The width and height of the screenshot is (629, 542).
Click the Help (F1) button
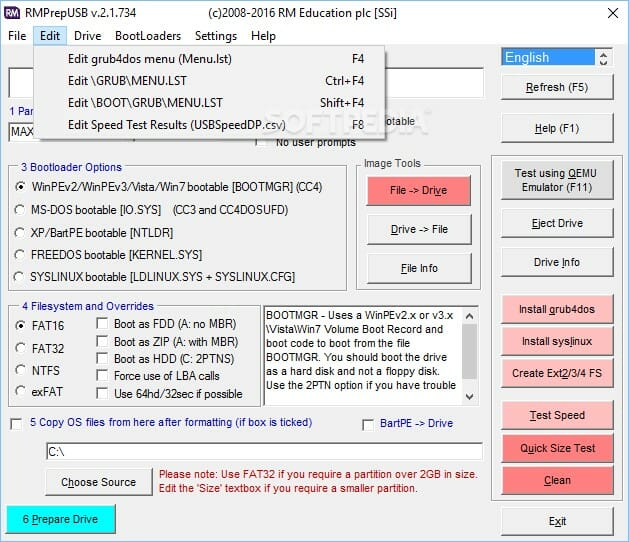(x=557, y=129)
